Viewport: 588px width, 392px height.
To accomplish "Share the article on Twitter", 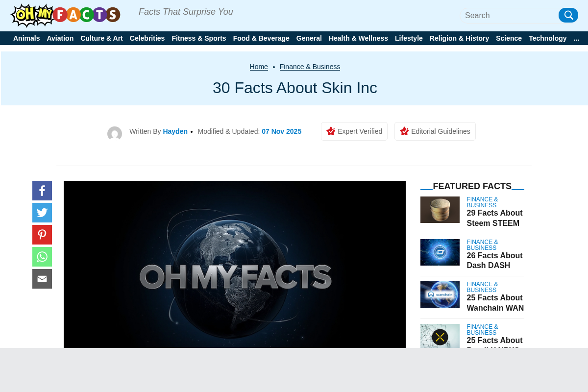I will pos(42,213).
